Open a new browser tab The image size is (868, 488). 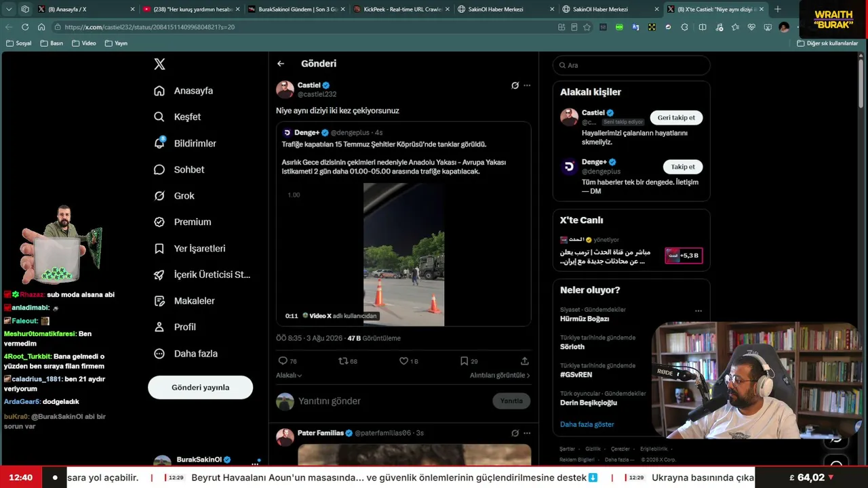[x=777, y=9]
